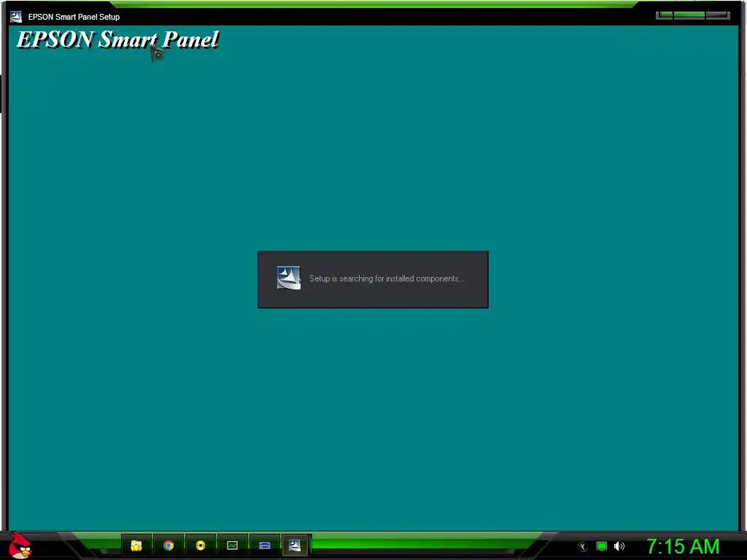
Task: Minimize the EPSON Smart Panel Setup window
Action: [665, 15]
